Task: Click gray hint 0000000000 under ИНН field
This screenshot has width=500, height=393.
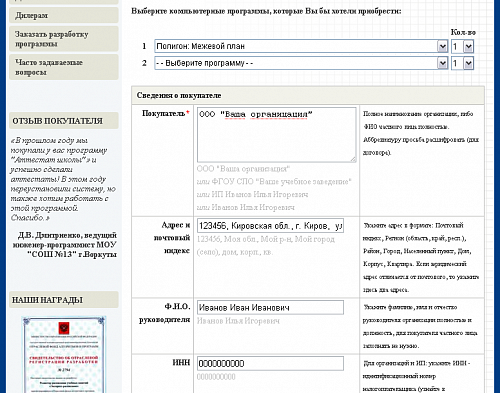Action: (x=216, y=377)
